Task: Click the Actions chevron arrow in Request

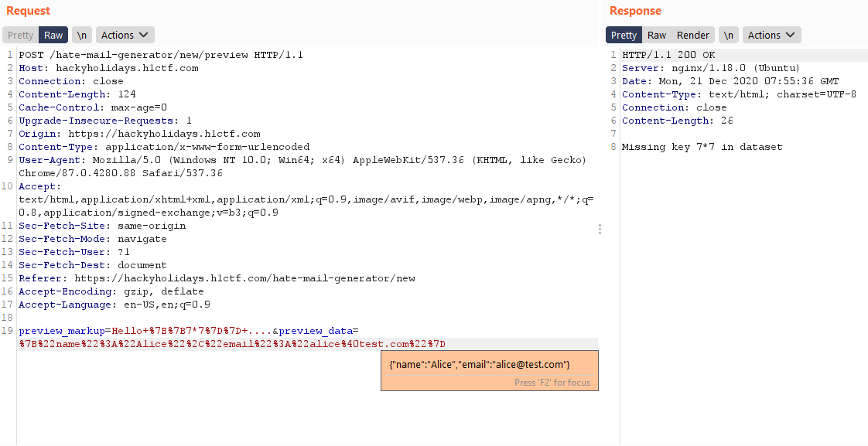Action: [144, 35]
